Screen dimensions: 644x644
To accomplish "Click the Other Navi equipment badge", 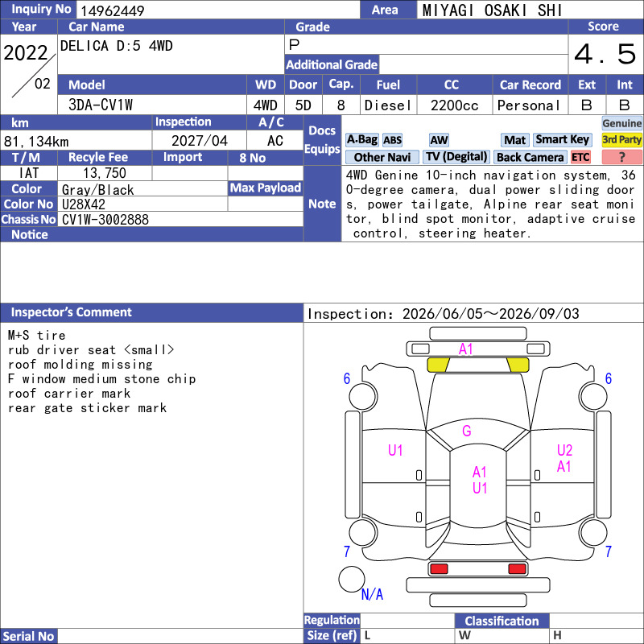I will click(382, 157).
